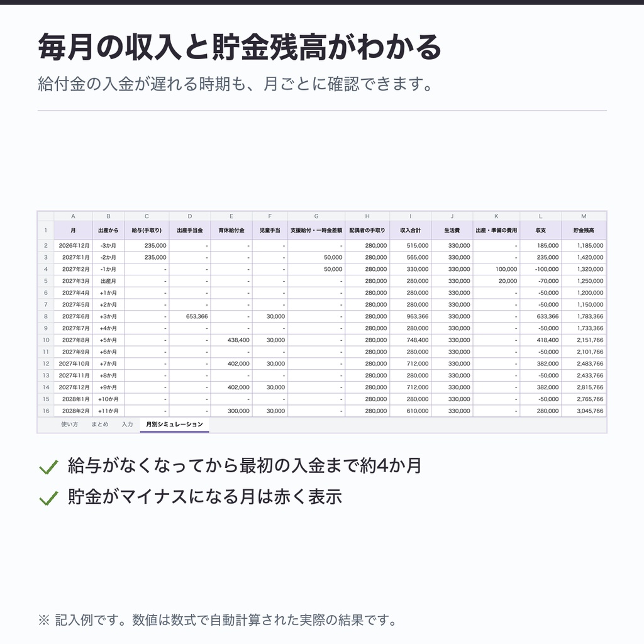Select column C header letter
Viewport: 644px width, 644px height.
(147, 216)
